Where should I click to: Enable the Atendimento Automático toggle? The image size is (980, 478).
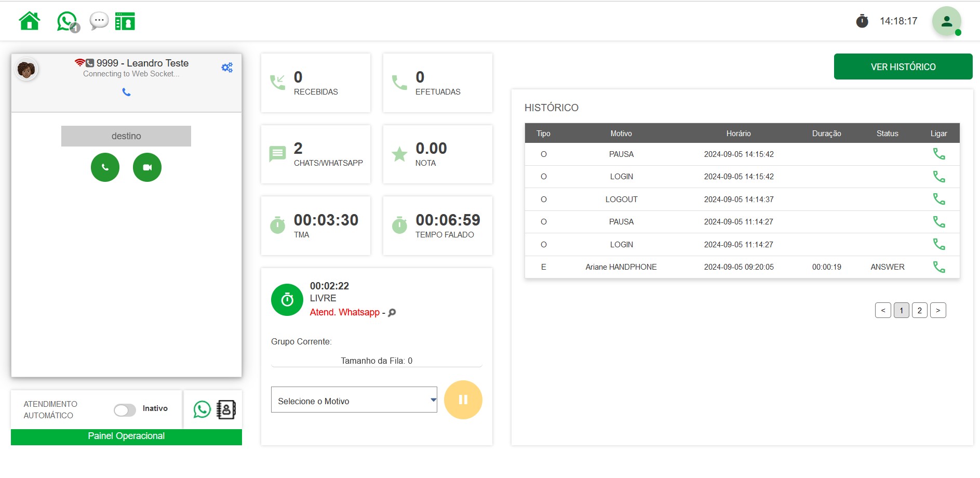(x=125, y=410)
